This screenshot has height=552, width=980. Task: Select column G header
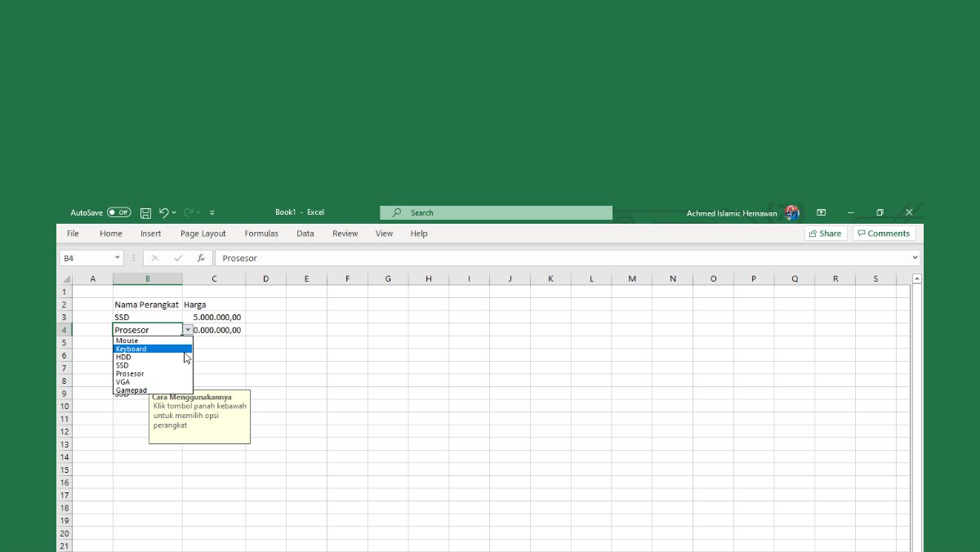(x=388, y=278)
